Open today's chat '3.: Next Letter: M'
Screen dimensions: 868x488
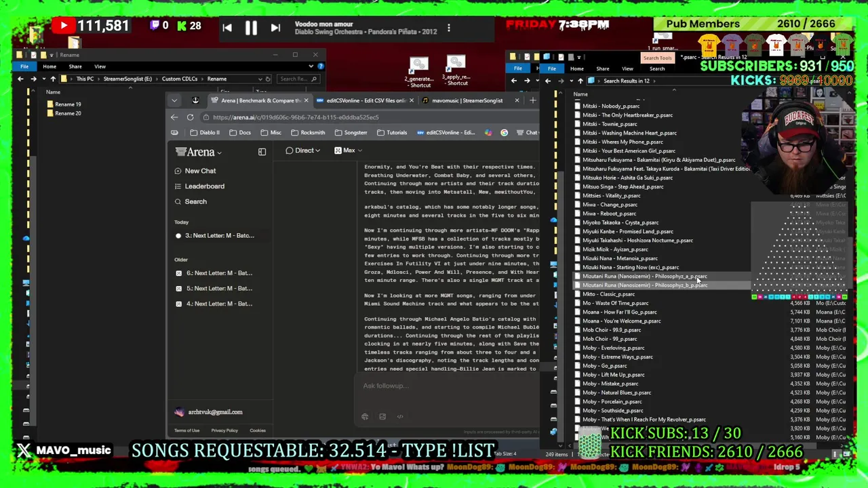[214, 235]
